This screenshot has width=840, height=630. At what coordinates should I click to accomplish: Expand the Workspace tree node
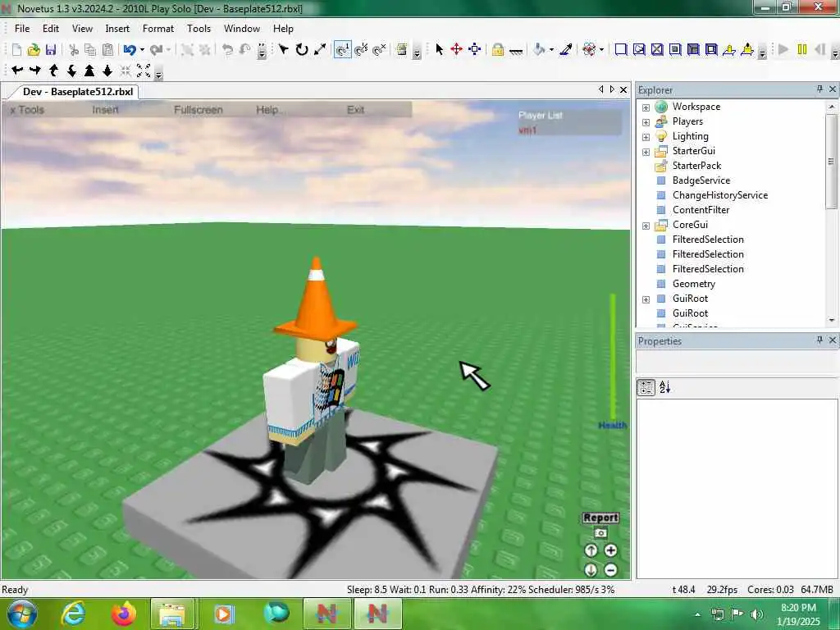point(646,107)
